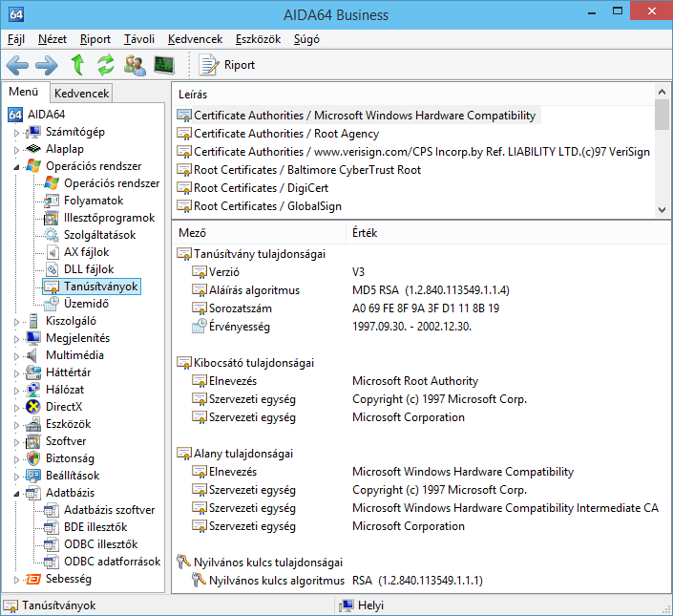Click the Back arrow toolbar icon

(x=17, y=65)
